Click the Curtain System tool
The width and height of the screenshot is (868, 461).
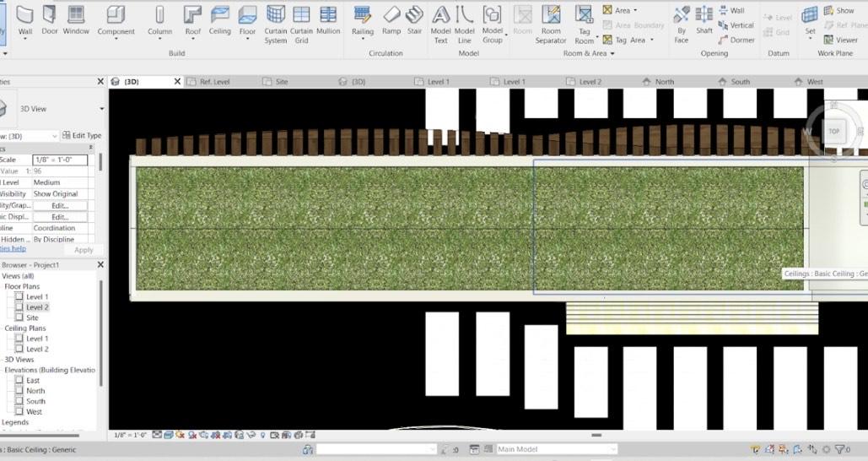276,24
